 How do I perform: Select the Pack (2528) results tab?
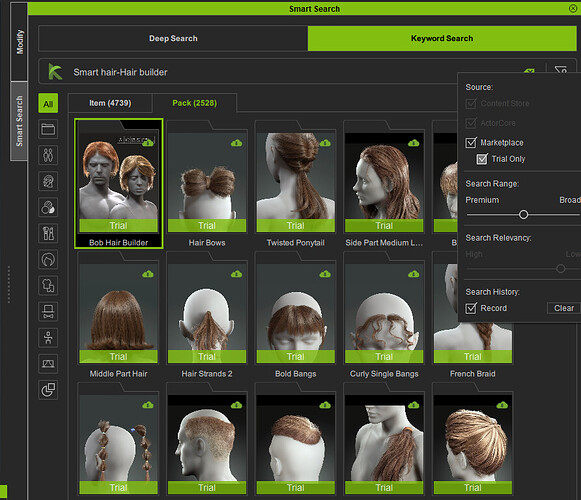pos(195,103)
